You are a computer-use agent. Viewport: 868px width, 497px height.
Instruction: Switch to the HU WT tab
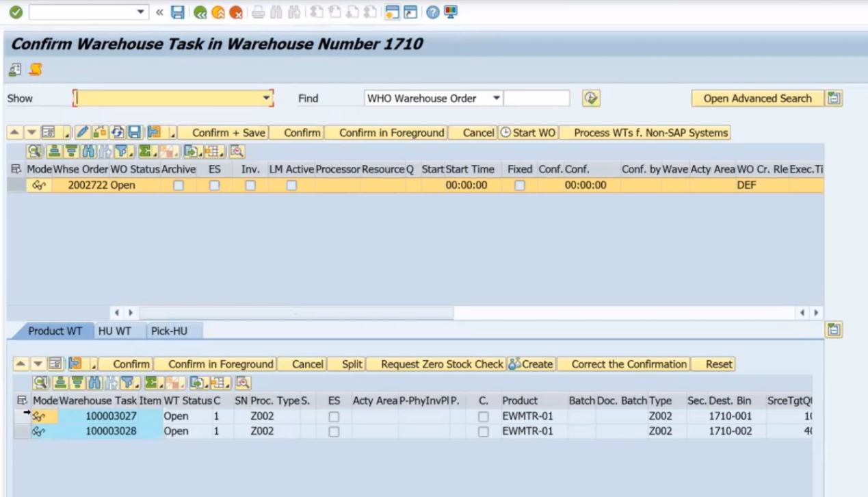coord(115,331)
